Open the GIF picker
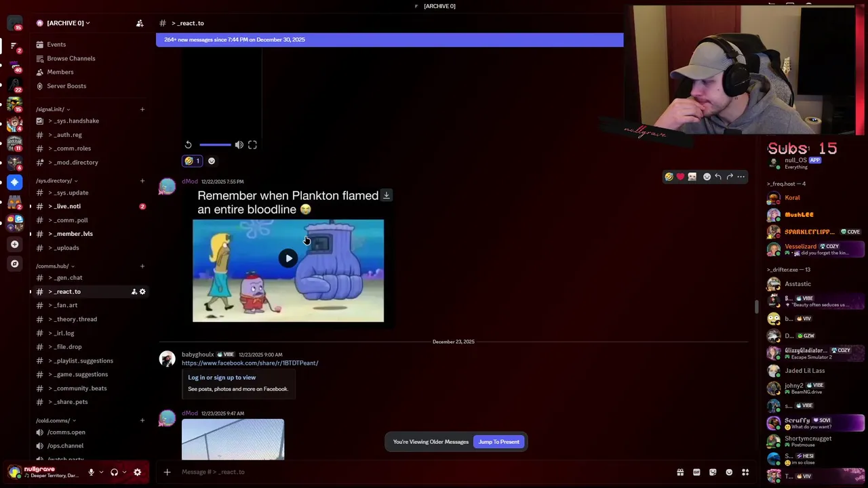 [x=696, y=472]
